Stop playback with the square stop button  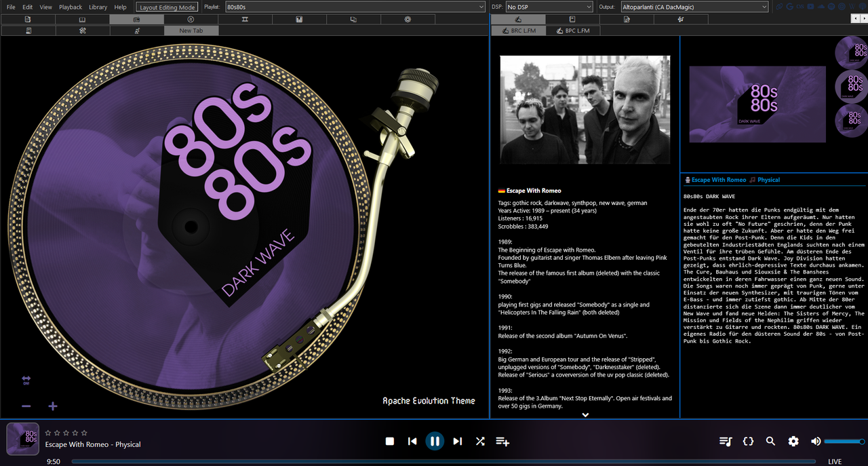point(390,441)
